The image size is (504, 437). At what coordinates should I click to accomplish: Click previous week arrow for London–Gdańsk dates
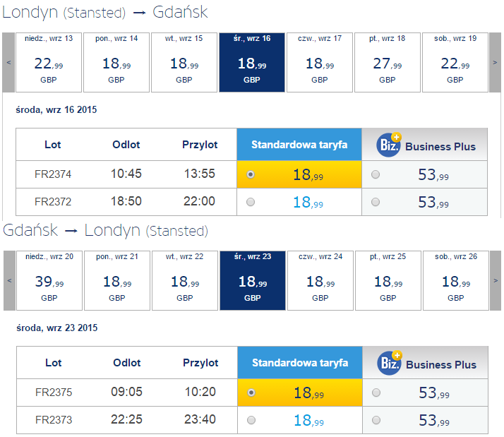point(8,62)
